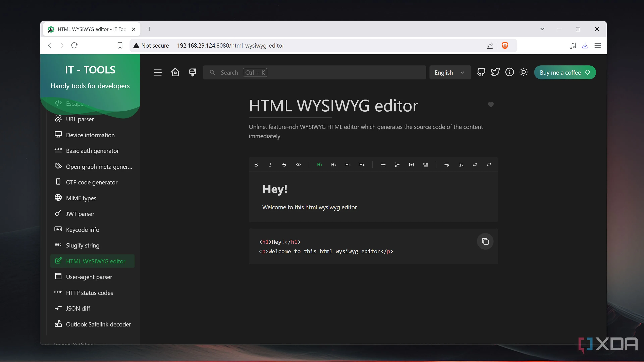
Task: Copy the generated HTML source code
Action: point(485,241)
